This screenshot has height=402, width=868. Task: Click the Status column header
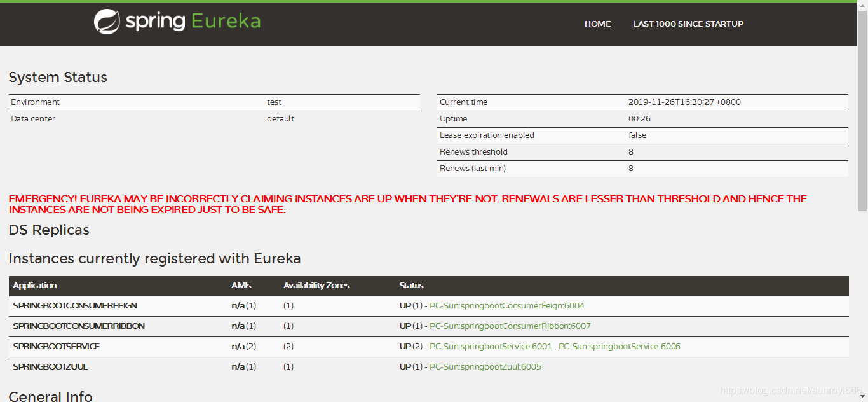coord(411,286)
